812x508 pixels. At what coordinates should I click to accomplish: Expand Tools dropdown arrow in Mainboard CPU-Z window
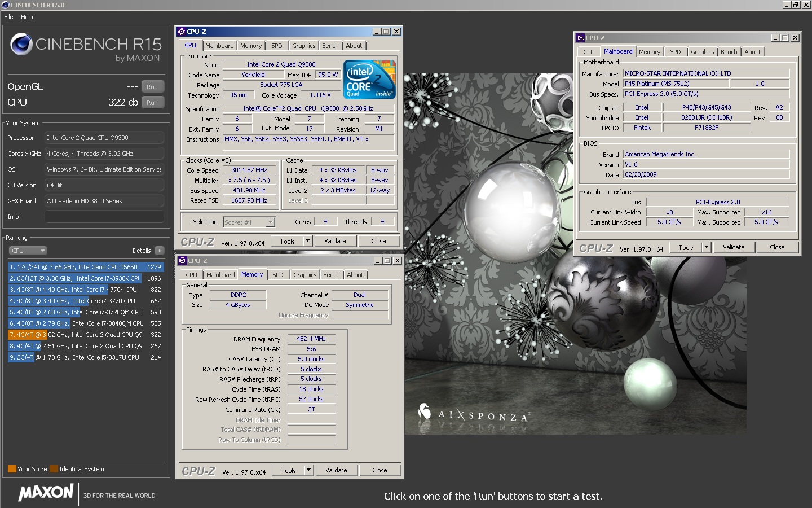(707, 248)
